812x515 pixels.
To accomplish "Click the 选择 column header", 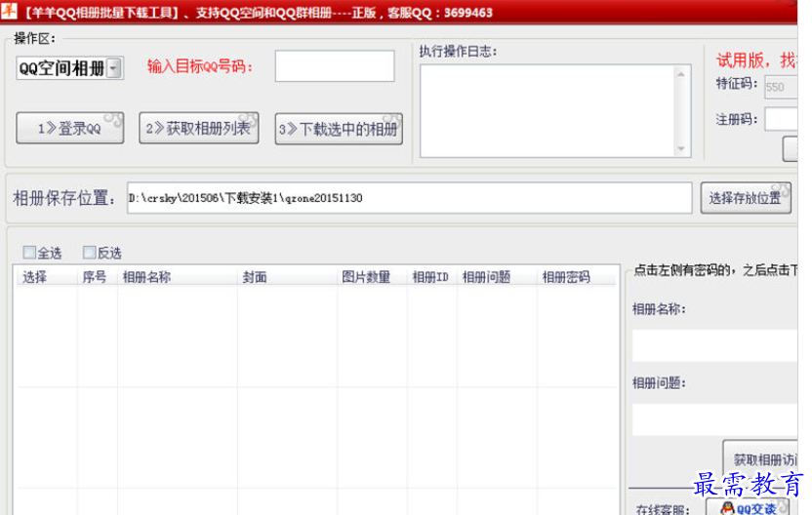I will click(46, 277).
